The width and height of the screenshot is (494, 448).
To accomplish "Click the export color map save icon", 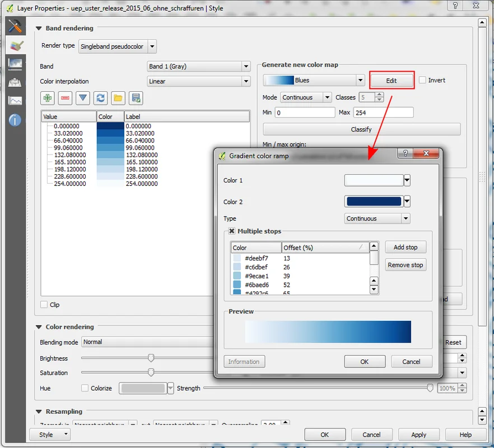I will pos(136,98).
